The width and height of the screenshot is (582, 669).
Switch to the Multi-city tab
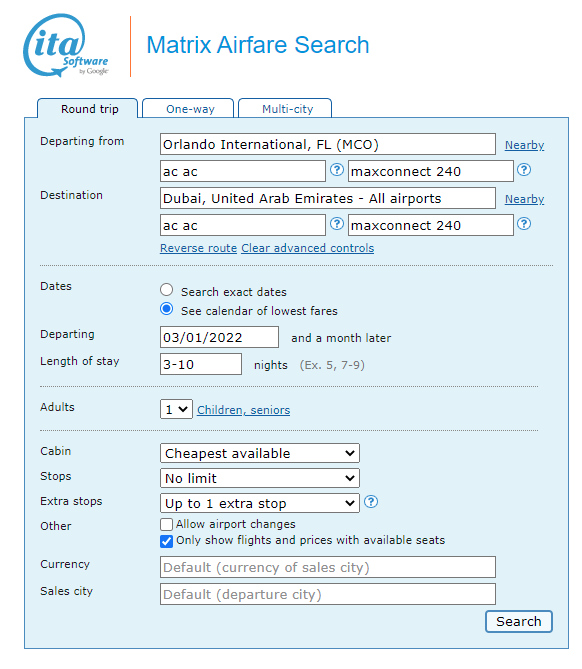click(285, 109)
